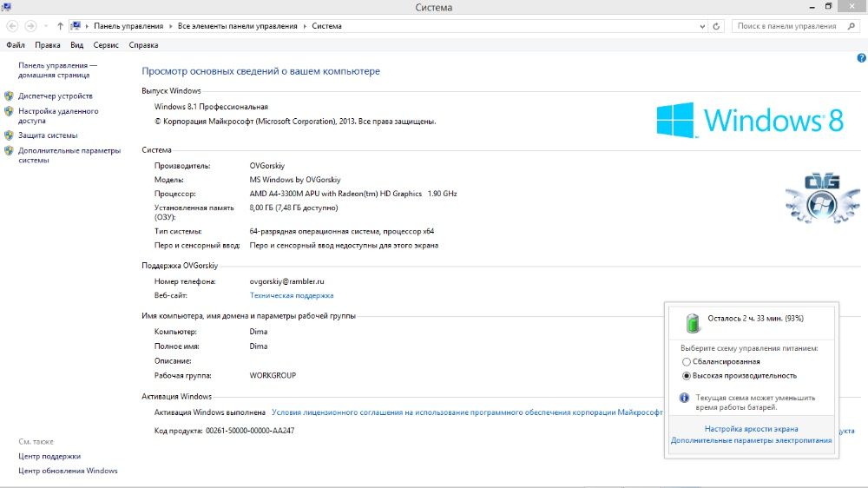
Task: Go up one level with Up arrow
Action: pyautogui.click(x=60, y=26)
